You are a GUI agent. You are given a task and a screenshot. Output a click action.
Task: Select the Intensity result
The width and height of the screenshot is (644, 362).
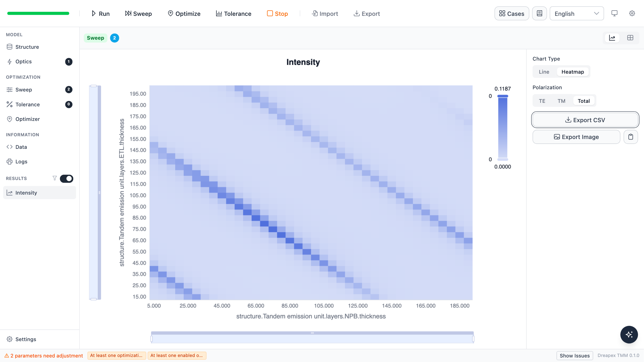[39, 193]
